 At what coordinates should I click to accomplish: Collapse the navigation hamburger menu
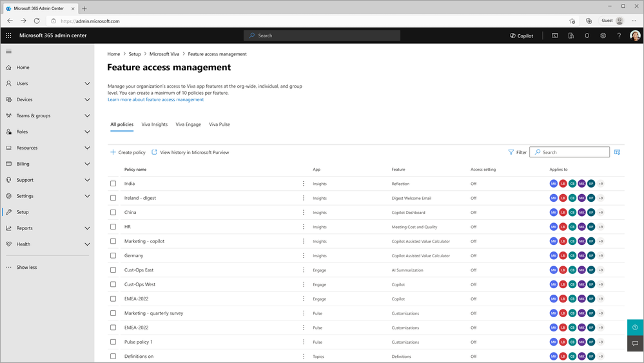click(x=8, y=52)
